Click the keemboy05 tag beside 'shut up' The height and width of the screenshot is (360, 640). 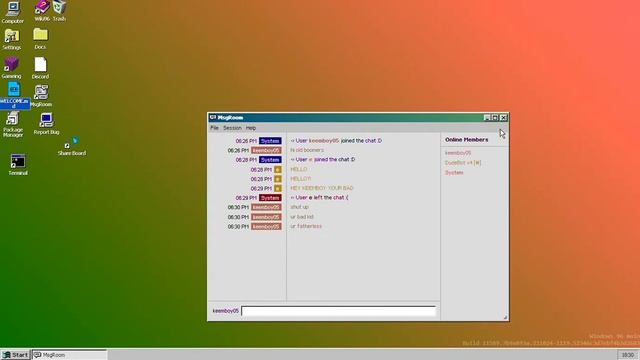coord(266,207)
